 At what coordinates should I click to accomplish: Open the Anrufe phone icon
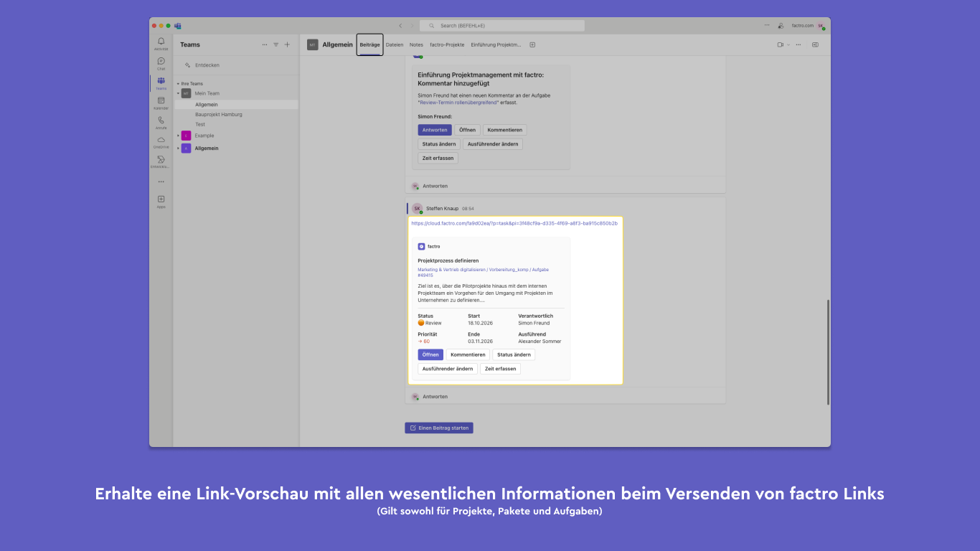(x=161, y=120)
